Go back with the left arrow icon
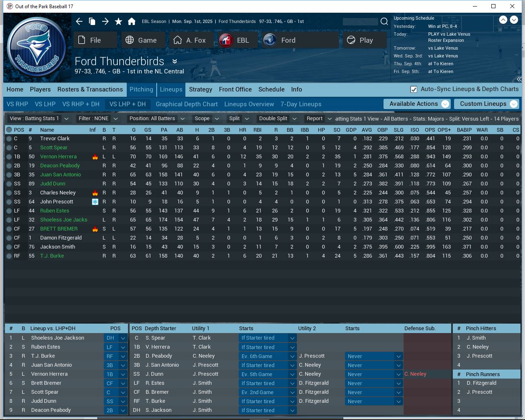Screen dimensions: 525x420 point(79,21)
